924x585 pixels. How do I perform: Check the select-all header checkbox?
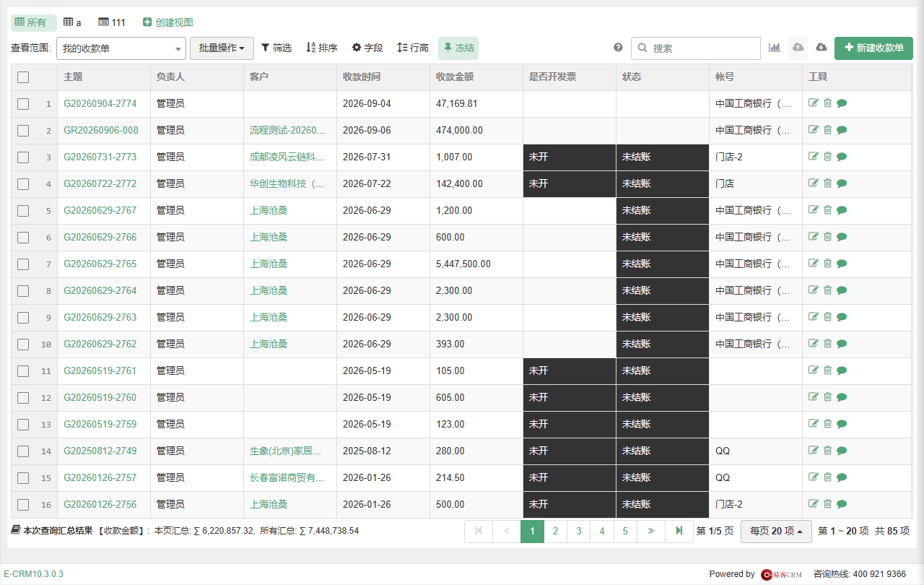(x=23, y=77)
